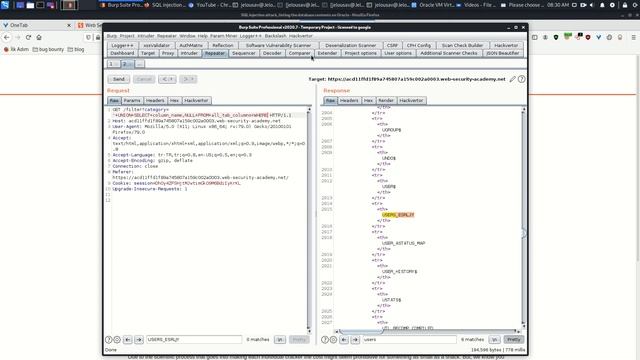This screenshot has height=360, width=640.
Task: Go to previous match in response search
Action: [344, 340]
